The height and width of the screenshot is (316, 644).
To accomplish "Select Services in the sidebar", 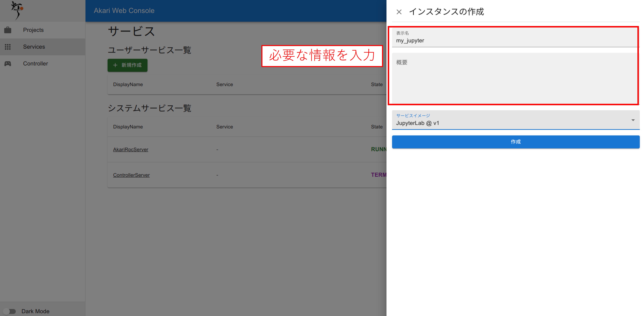I will pos(34,47).
